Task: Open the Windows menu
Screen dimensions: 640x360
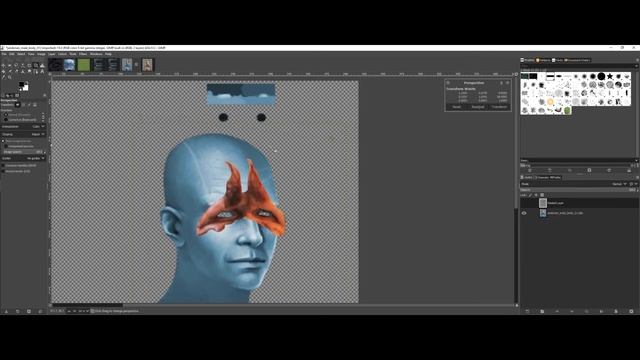Action: (x=96, y=54)
